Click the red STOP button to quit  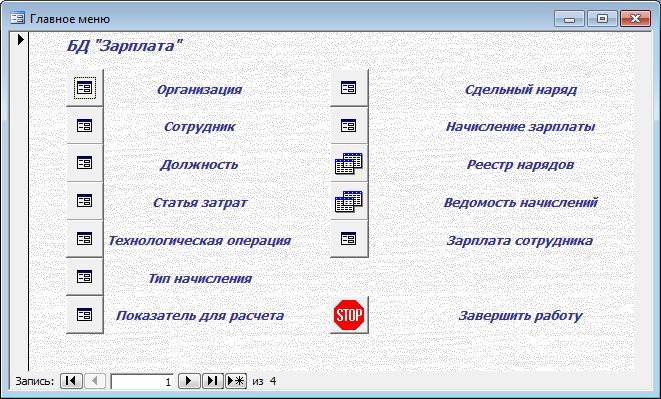[x=349, y=315]
